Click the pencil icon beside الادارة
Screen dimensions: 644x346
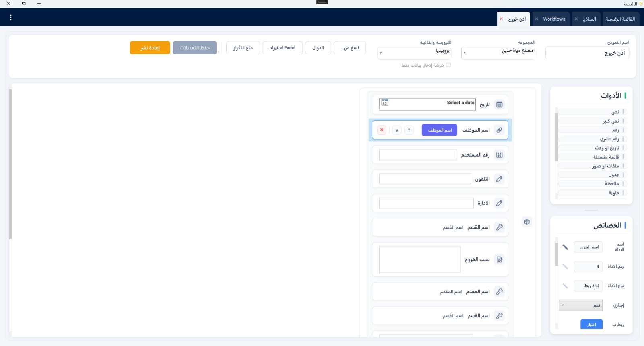500,203
